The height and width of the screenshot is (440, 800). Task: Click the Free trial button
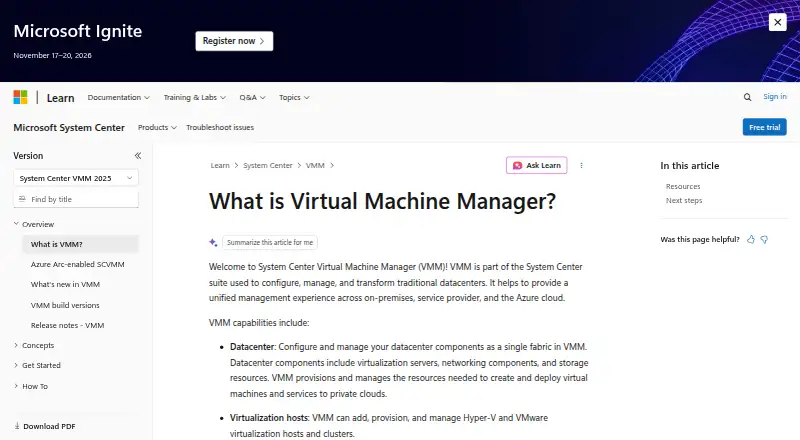tap(764, 127)
